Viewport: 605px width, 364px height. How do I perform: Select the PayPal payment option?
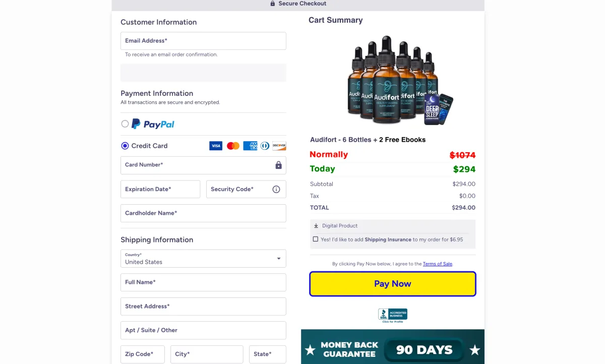125,124
